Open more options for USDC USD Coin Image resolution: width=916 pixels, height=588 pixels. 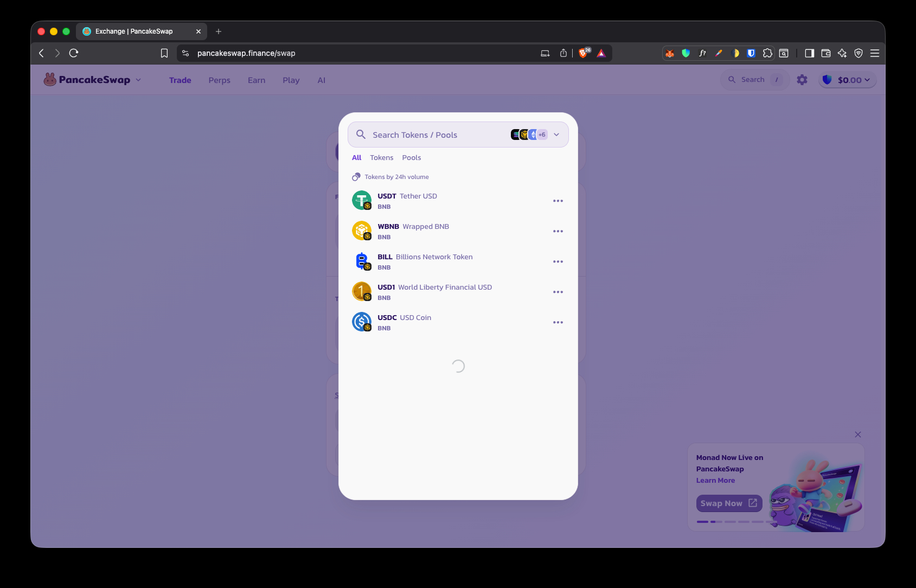(558, 322)
